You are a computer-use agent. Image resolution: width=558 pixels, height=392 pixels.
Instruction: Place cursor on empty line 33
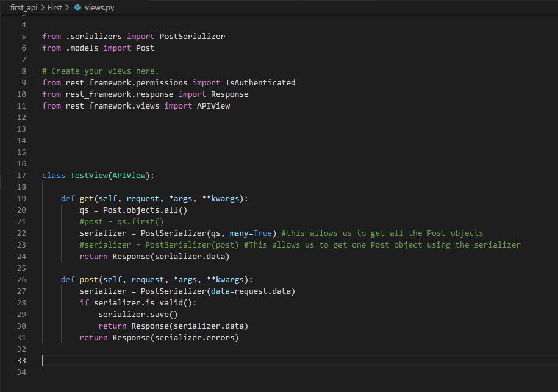(183, 361)
